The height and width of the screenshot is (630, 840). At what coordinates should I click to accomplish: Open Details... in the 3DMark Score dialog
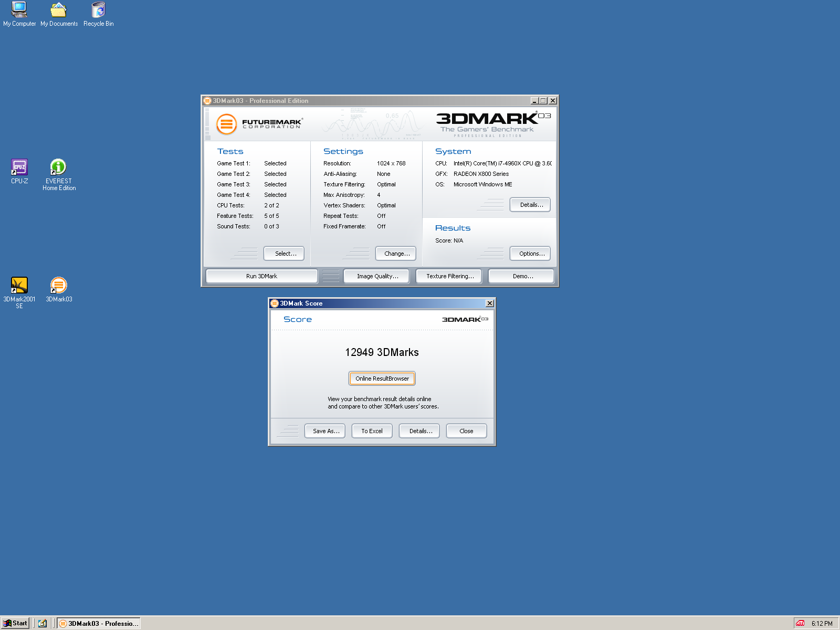click(x=419, y=431)
